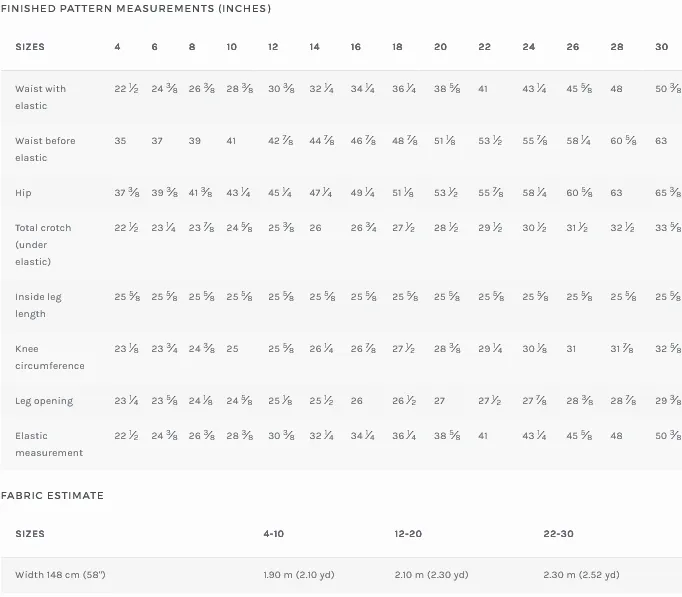The image size is (682, 597).
Task: Click the '22-30' sizes column header
Action: click(x=558, y=534)
